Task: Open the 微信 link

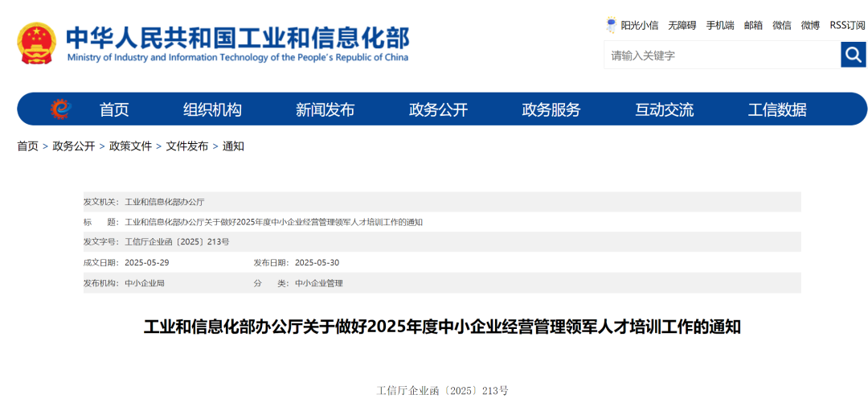Action: tap(782, 25)
